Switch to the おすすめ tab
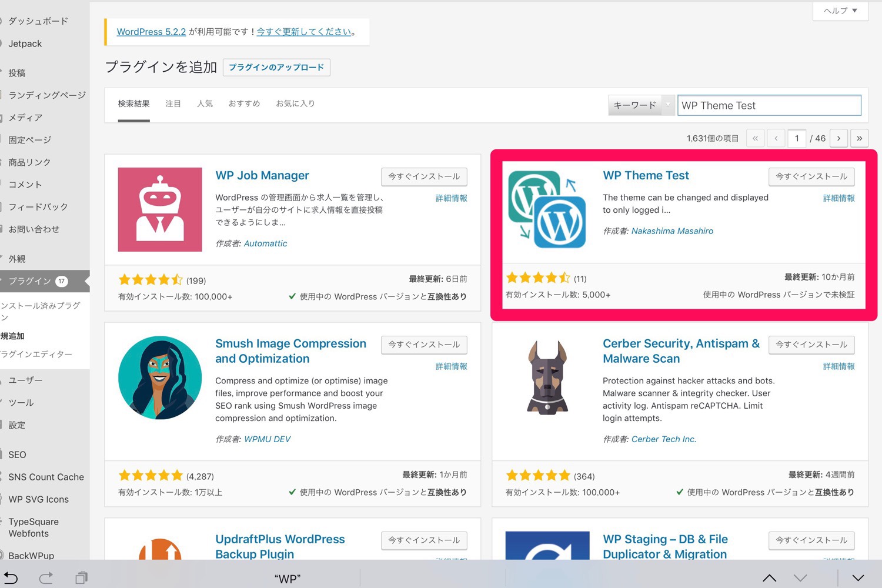The width and height of the screenshot is (882, 588). (244, 103)
